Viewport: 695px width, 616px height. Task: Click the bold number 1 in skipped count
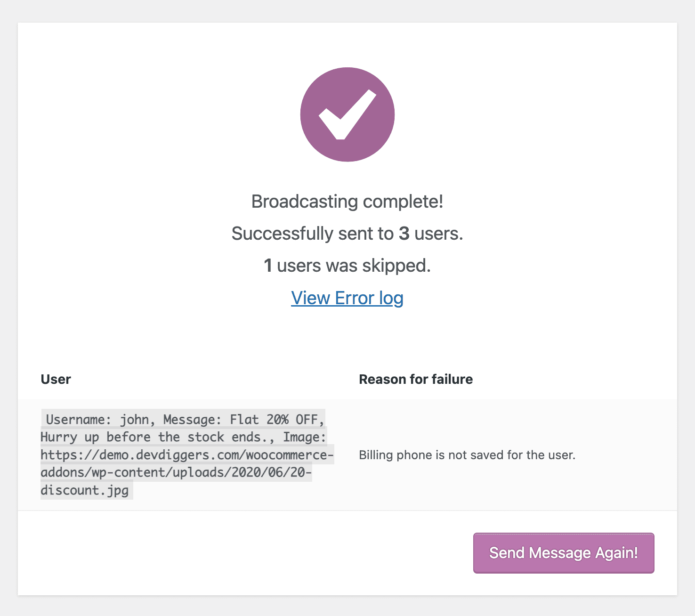pos(268,266)
